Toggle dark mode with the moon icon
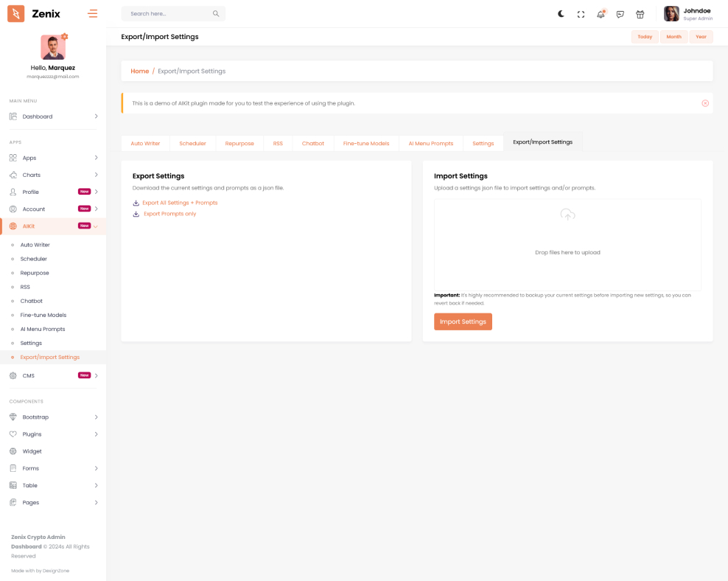728x581 pixels. [x=561, y=14]
